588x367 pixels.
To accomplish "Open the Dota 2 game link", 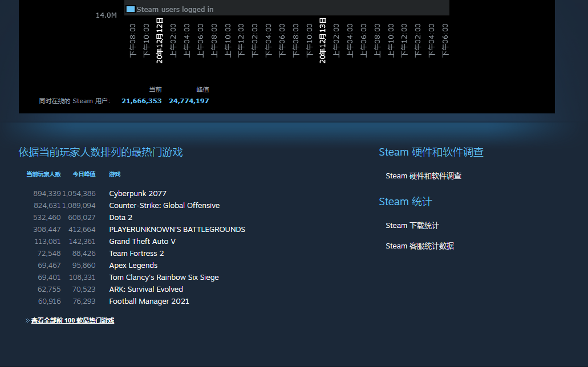I will pyautogui.click(x=121, y=218).
